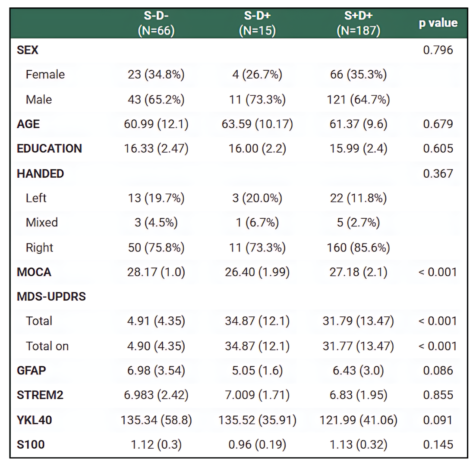Click the p value column header
The image size is (476, 466).
point(438,23)
